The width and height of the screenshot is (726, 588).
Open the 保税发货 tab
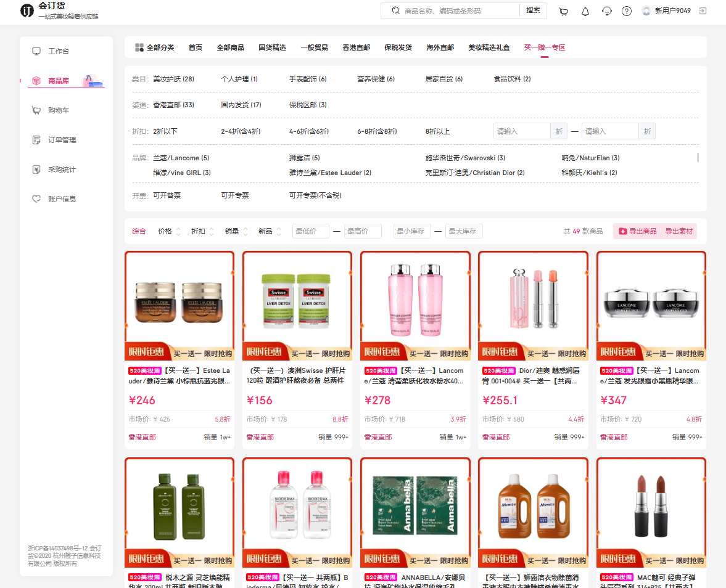(398, 47)
